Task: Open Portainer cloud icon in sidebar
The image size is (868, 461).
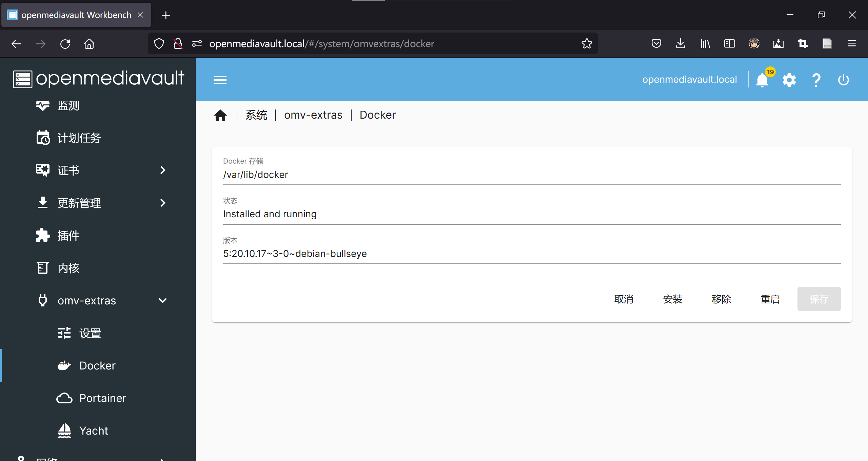Action: [x=64, y=398]
